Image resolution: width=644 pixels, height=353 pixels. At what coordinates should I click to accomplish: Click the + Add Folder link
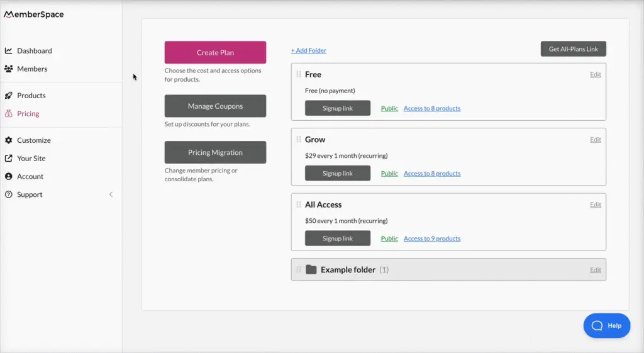point(308,50)
